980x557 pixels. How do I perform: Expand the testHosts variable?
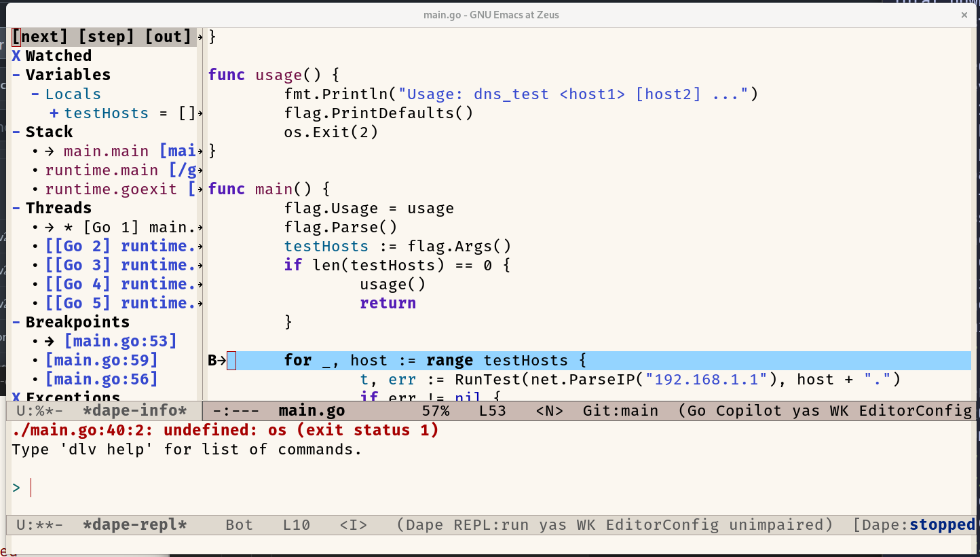(x=54, y=113)
